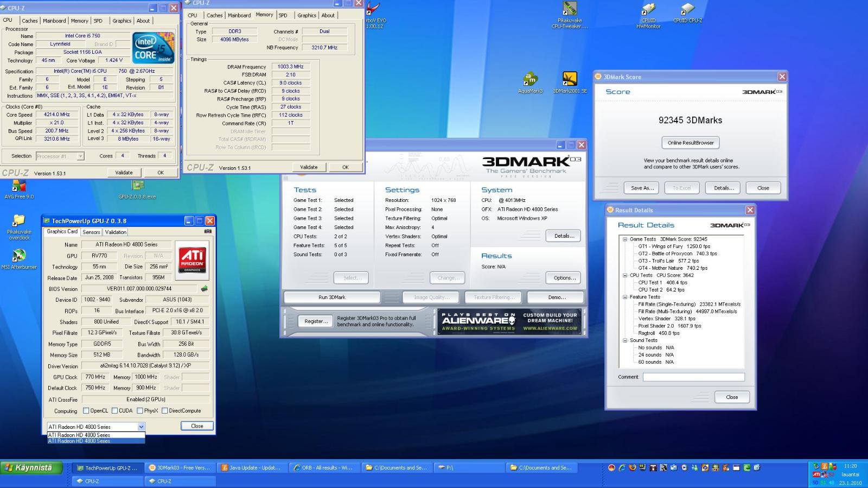Click OK button in CPU-Z memory window
Viewport: 868px width, 488px height.
(x=345, y=167)
